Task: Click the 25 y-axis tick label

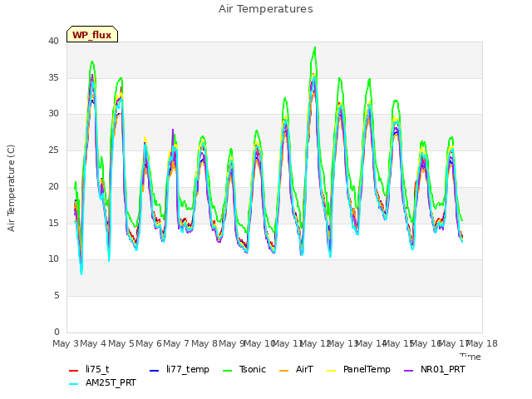Action: tap(53, 150)
